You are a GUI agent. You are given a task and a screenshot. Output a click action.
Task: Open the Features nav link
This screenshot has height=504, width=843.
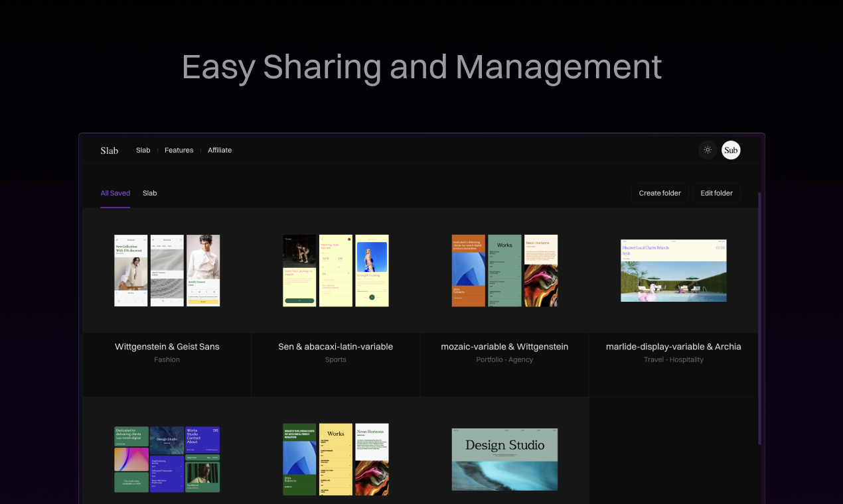[x=179, y=151]
